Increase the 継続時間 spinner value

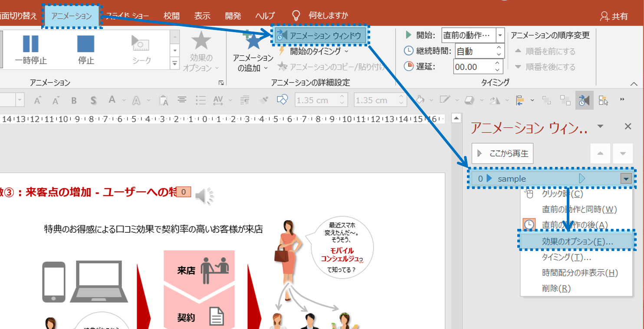pyautogui.click(x=499, y=48)
